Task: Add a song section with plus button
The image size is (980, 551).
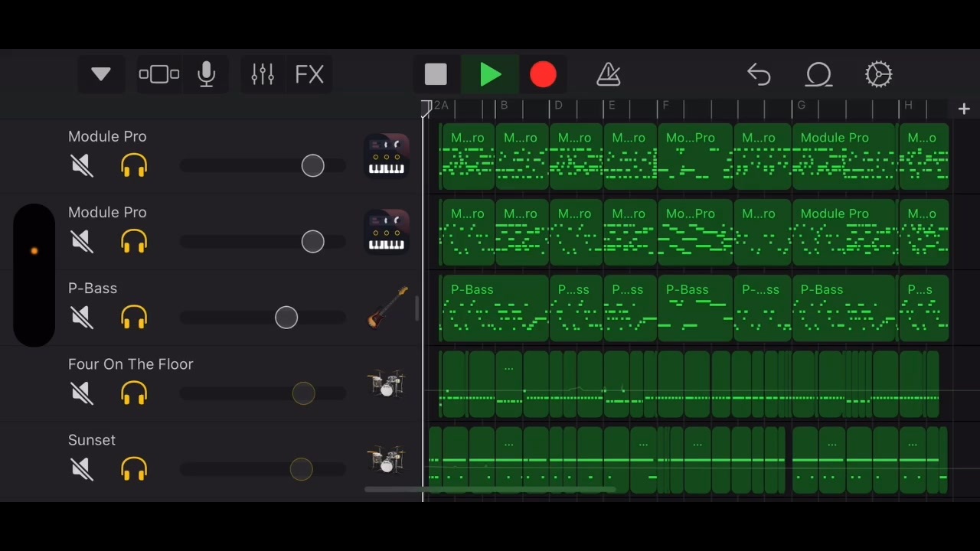Action: click(964, 109)
